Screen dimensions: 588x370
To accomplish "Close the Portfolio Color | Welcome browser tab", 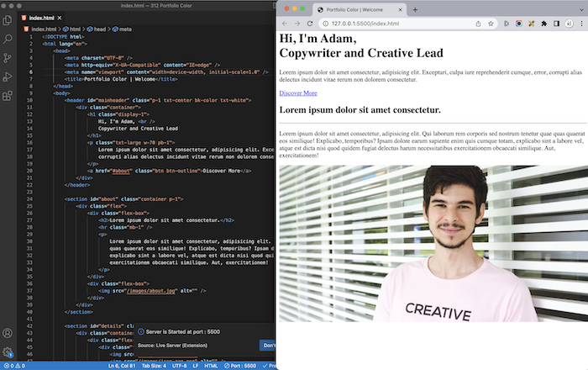I will [400, 10].
